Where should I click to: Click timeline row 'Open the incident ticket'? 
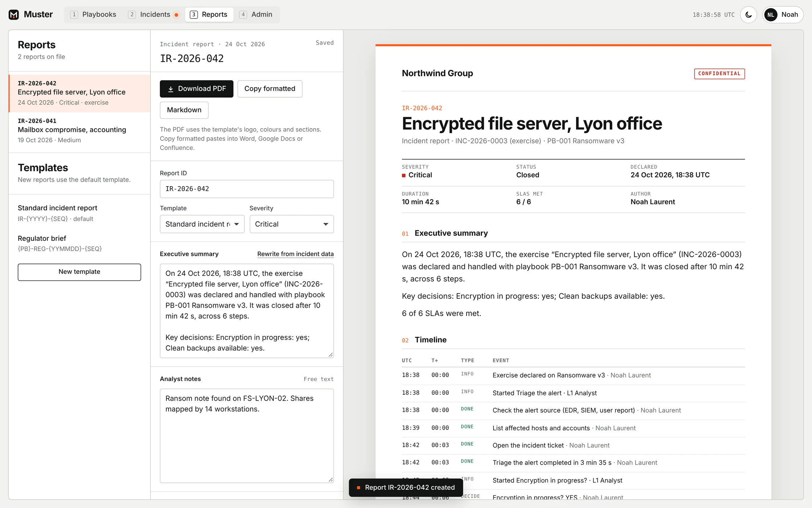pyautogui.click(x=573, y=446)
